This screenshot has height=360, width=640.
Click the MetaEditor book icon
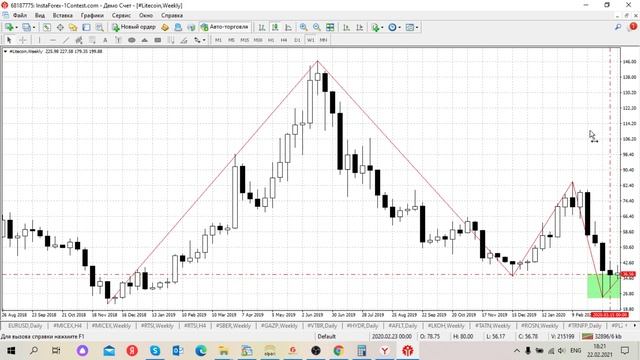[x=165, y=27]
